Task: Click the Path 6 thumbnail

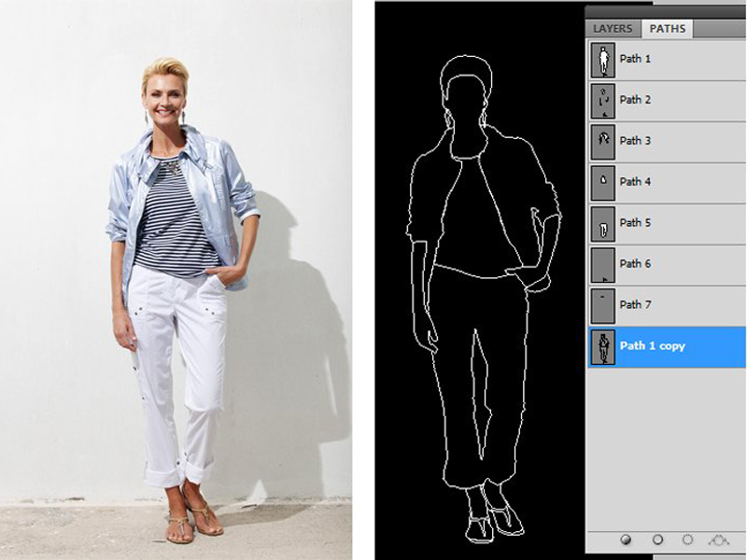Action: (603, 265)
